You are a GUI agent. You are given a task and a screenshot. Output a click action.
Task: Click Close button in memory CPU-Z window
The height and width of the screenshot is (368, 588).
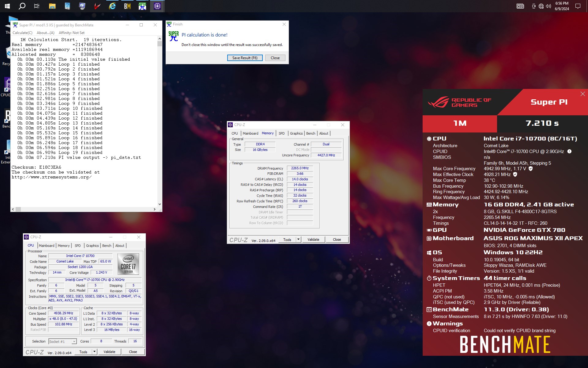click(x=337, y=240)
